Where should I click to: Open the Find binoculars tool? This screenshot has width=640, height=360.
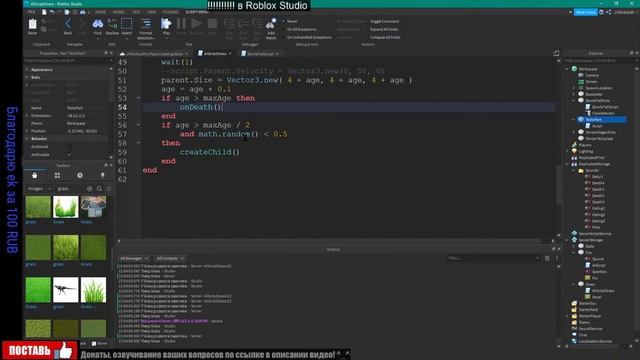98,24
